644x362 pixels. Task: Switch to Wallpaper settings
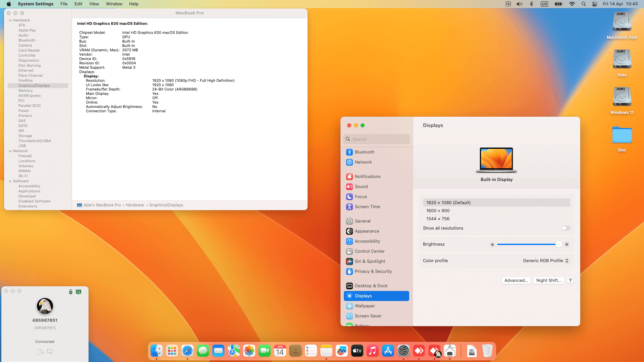click(364, 306)
